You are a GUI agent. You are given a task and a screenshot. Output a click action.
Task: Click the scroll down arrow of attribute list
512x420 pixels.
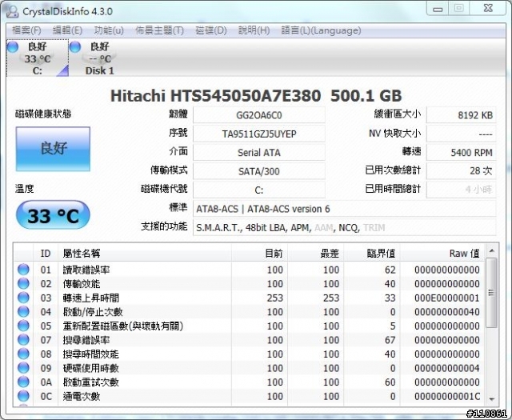491,399
